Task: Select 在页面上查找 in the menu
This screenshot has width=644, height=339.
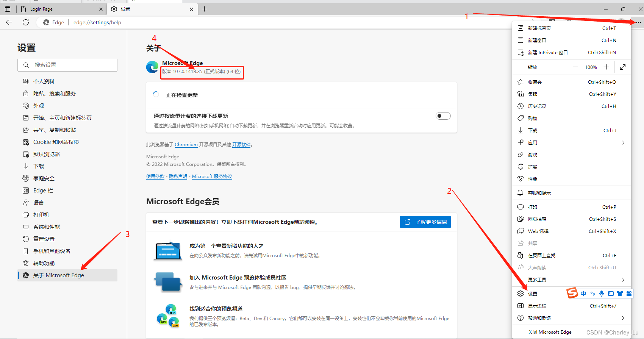Action: [572, 255]
